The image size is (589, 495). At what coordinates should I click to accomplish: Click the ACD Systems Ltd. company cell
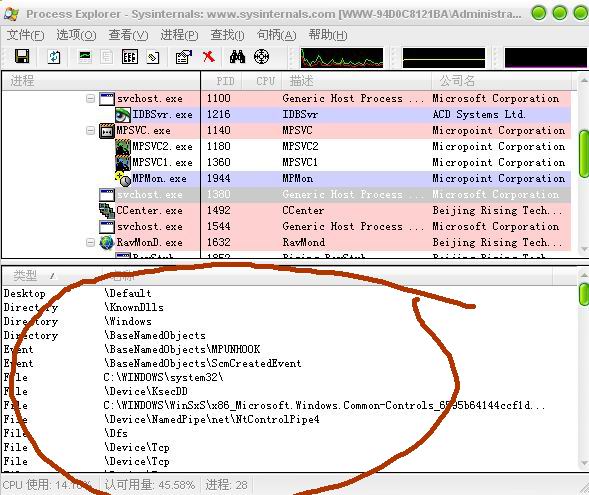pos(479,115)
